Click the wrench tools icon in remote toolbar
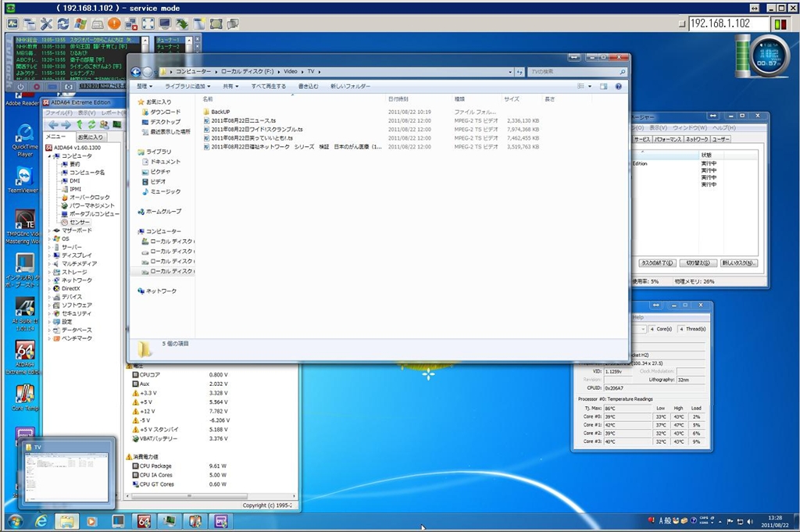This screenshot has height=532, width=800. click(46, 23)
